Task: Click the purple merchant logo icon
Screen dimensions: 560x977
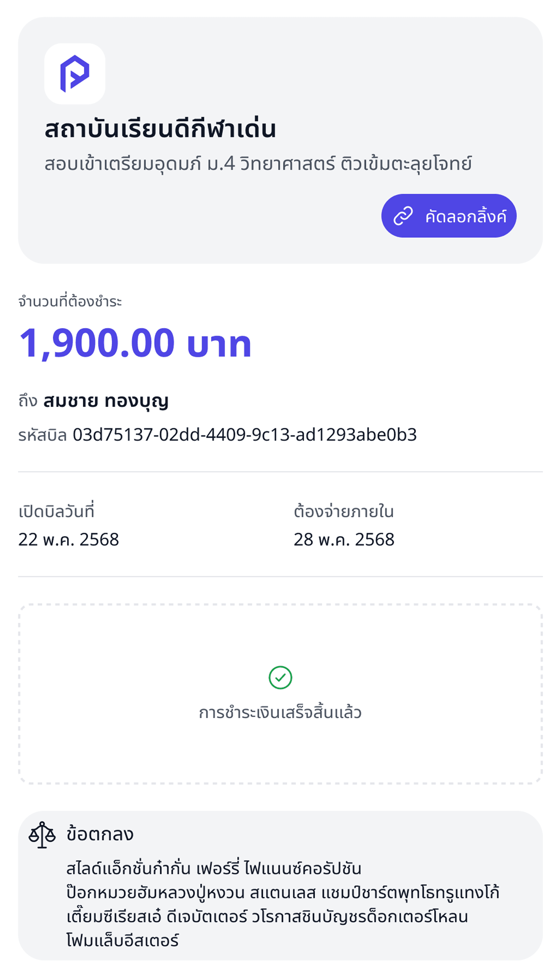Action: [75, 73]
